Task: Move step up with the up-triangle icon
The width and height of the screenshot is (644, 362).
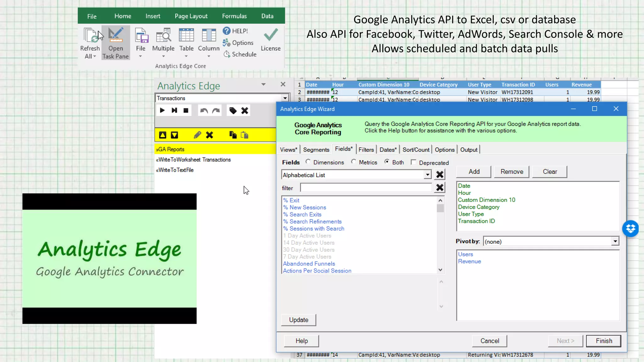Action: [163, 135]
